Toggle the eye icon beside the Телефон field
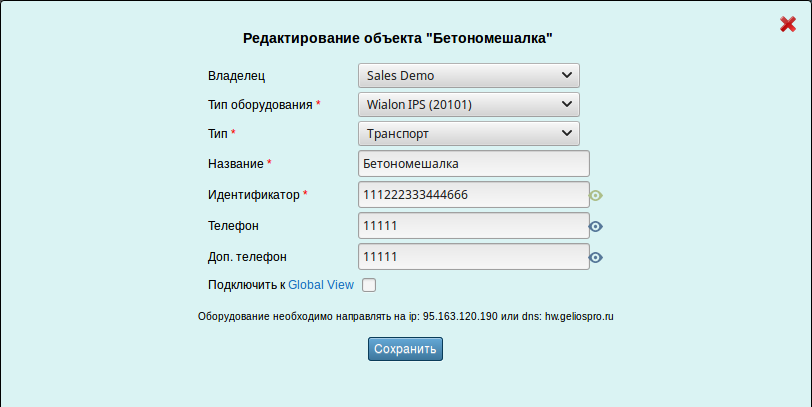This screenshot has height=407, width=812. coord(596,227)
